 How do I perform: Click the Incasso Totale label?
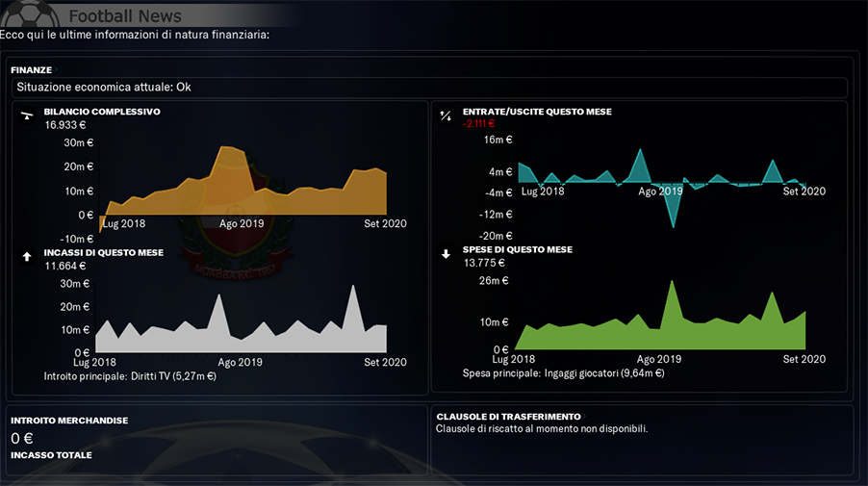(51, 455)
